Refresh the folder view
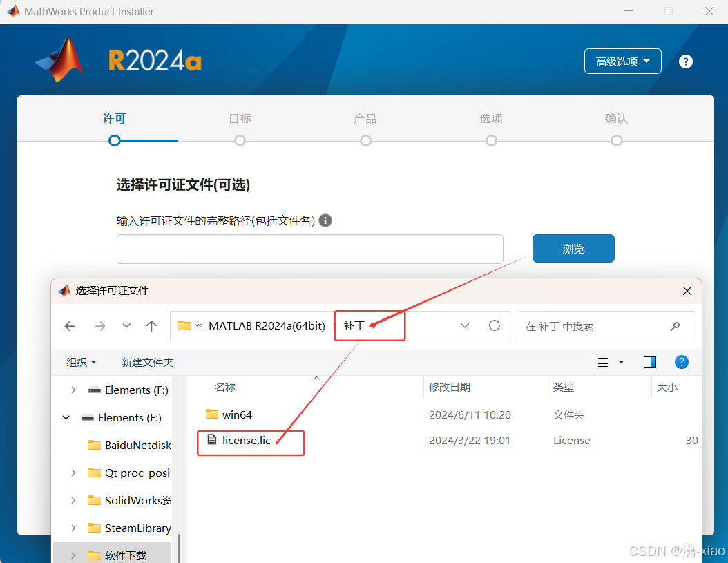Image resolution: width=728 pixels, height=563 pixels. [x=495, y=325]
